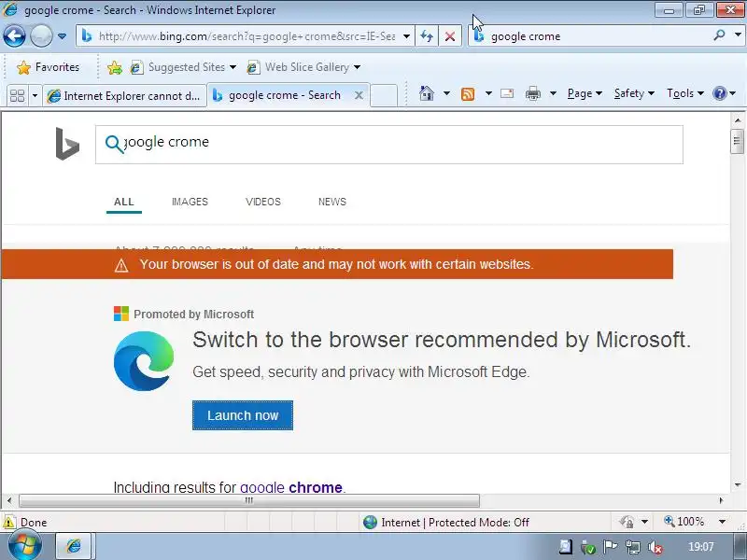Open the Tools menu

click(685, 94)
